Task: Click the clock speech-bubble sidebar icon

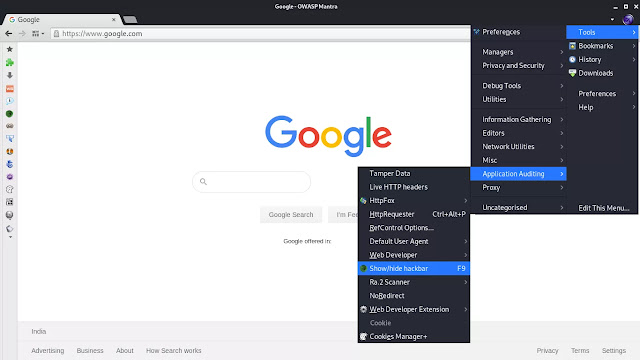Action: click(10, 101)
